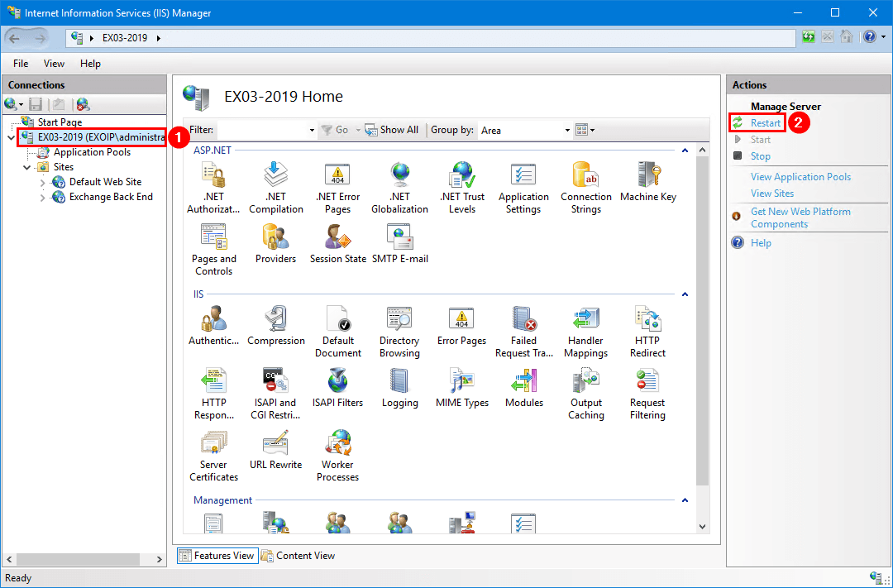Open ISAPI and CGI Restrictions
Image resolution: width=893 pixels, height=588 pixels.
point(275,393)
